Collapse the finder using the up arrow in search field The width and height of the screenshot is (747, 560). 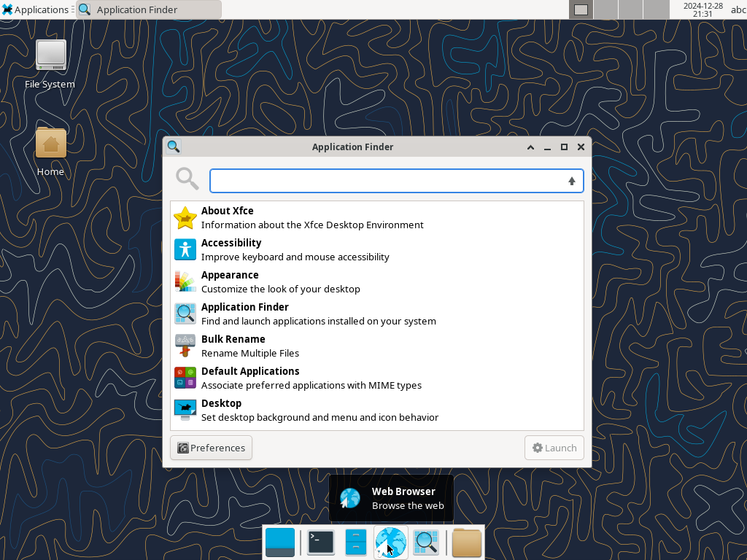coord(572,181)
